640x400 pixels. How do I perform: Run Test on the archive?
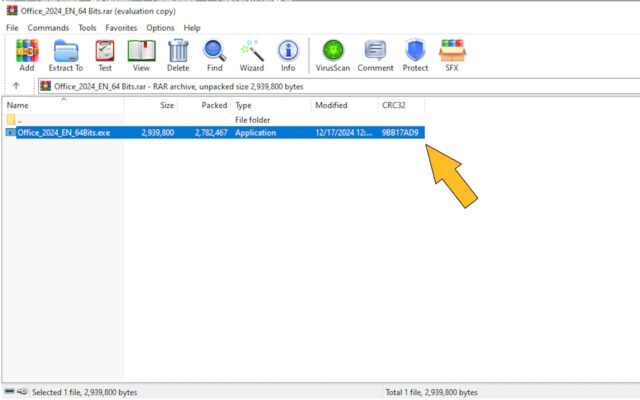[x=104, y=55]
